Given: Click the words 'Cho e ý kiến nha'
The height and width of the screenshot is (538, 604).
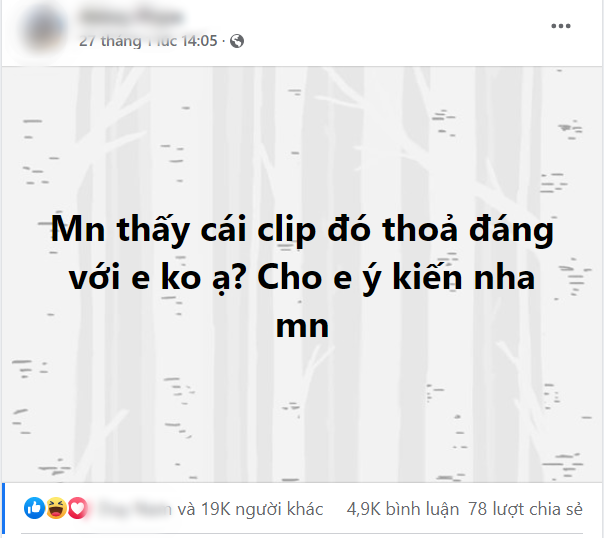Looking at the screenshot, I should click(396, 278).
